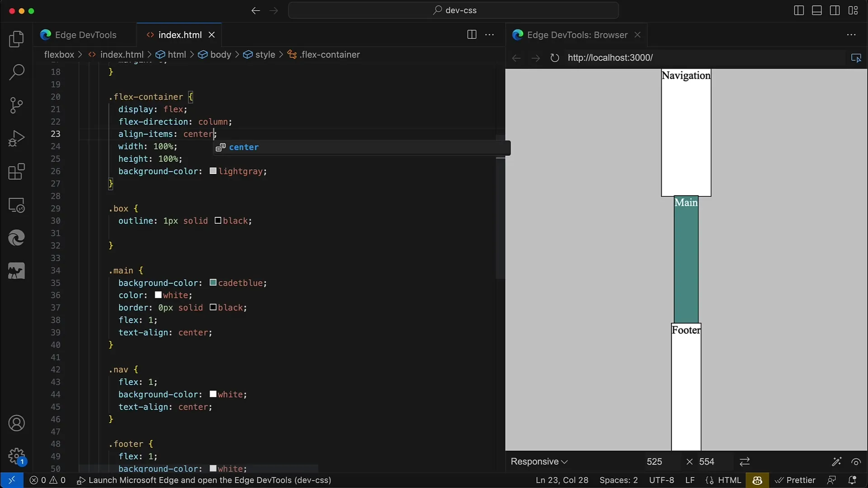Open the Source Control view
This screenshot has width=868, height=488.
pos(16,105)
